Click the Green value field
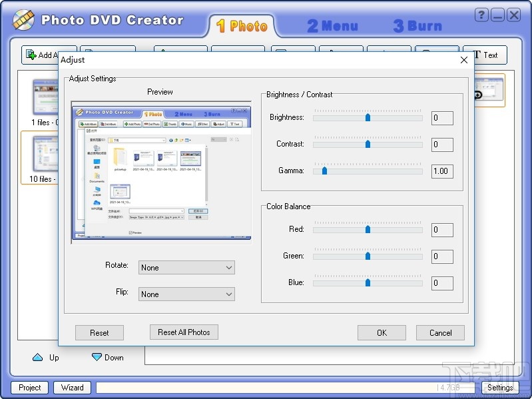Viewport: 532px width, 399px height. (x=442, y=256)
